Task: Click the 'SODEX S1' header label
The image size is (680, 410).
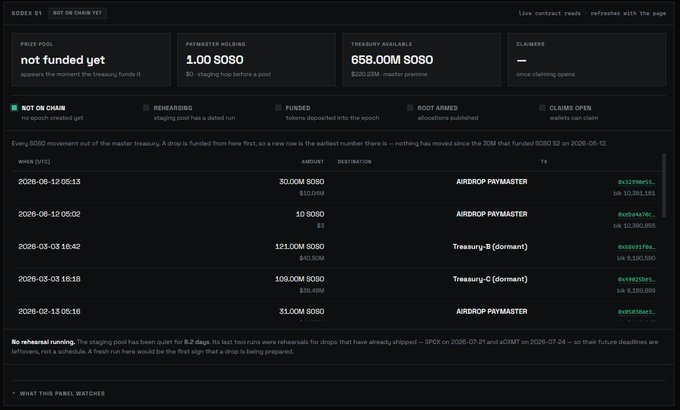Action: [27, 13]
